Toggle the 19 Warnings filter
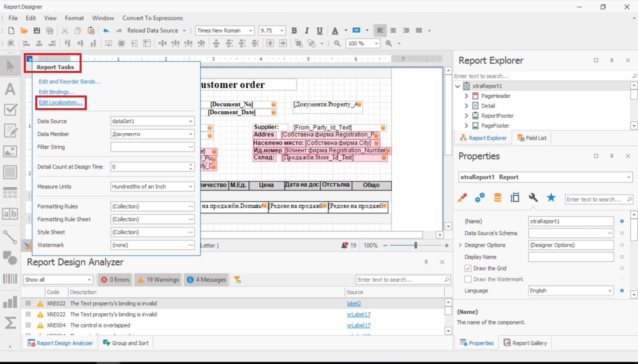The image size is (638, 364). 158,280
